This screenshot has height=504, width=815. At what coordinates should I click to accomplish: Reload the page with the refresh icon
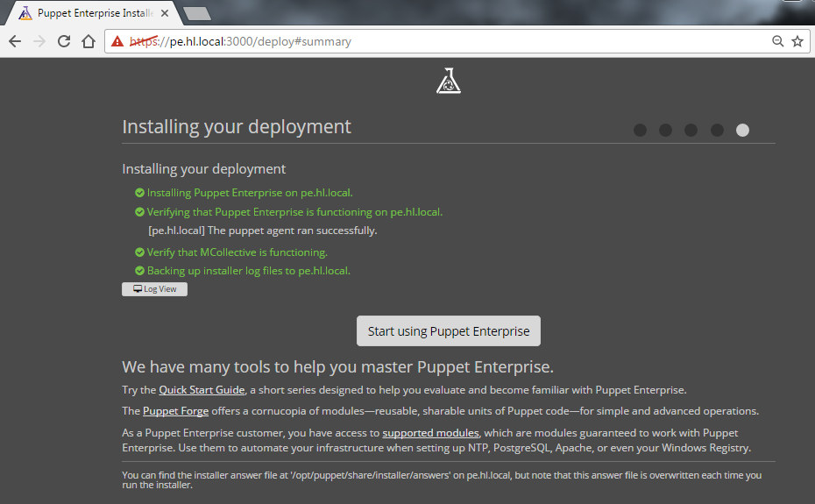point(64,41)
